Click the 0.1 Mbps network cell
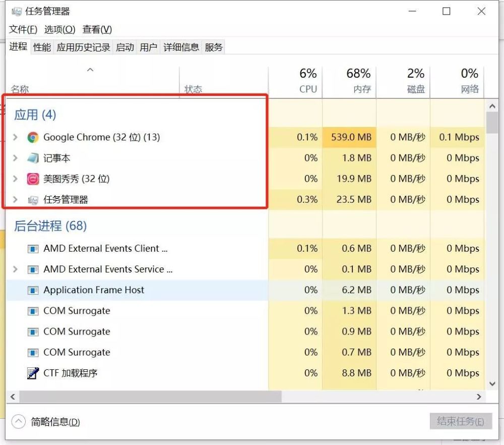The image size is (504, 445). point(457,137)
